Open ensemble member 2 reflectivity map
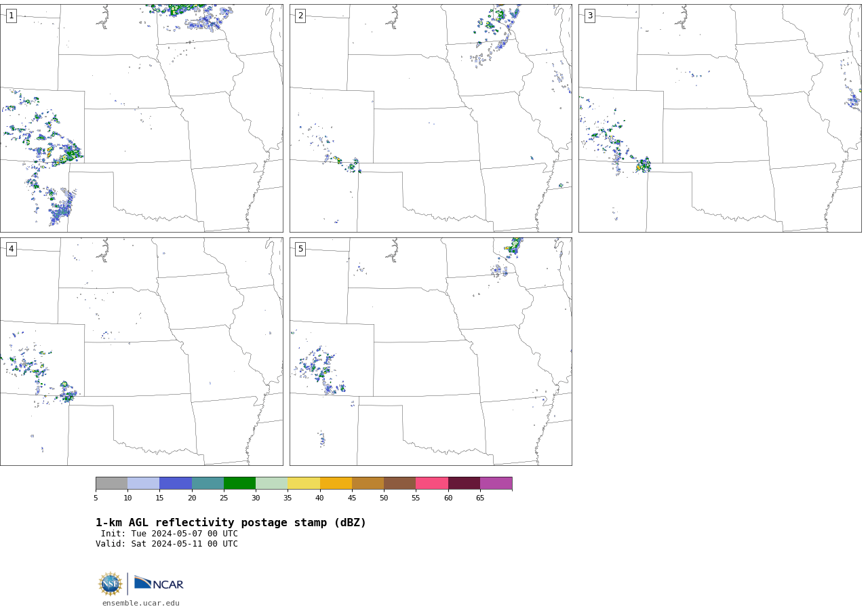The width and height of the screenshot is (868, 611). (431, 118)
